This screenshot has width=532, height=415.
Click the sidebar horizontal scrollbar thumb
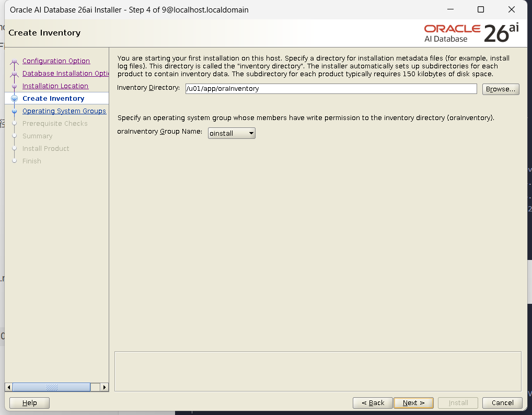click(x=52, y=387)
